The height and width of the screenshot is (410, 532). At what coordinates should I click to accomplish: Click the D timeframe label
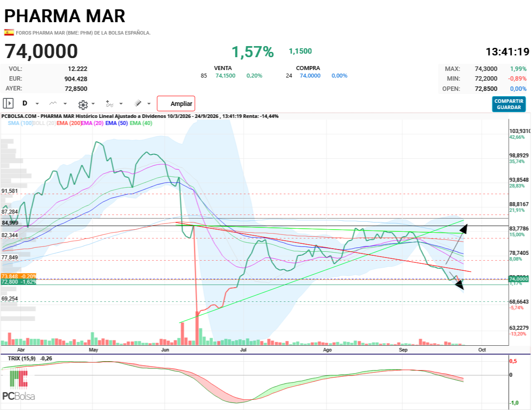click(25, 103)
